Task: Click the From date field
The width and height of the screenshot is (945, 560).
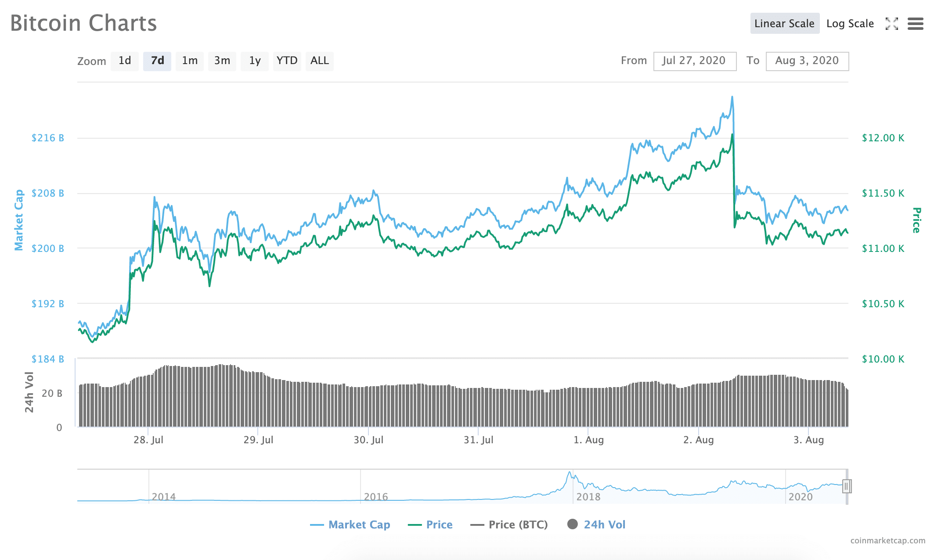Action: [x=695, y=61]
